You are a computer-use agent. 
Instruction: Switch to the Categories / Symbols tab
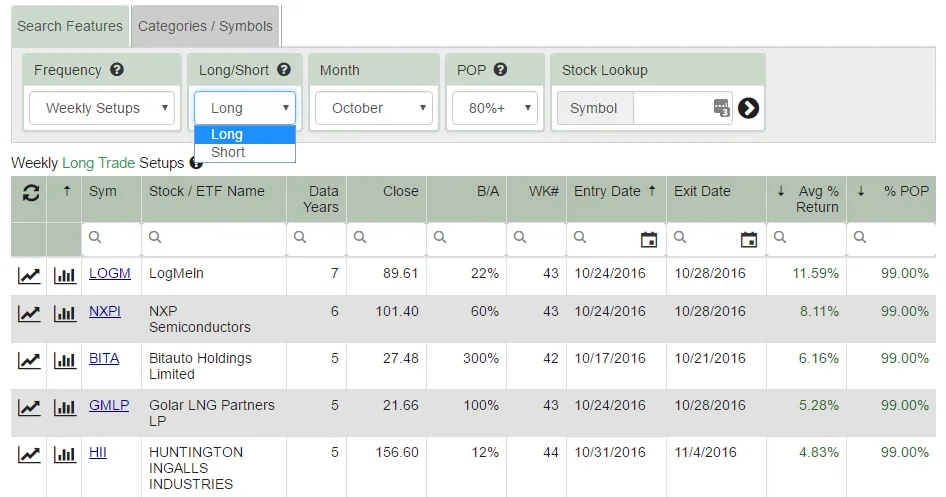(x=205, y=26)
